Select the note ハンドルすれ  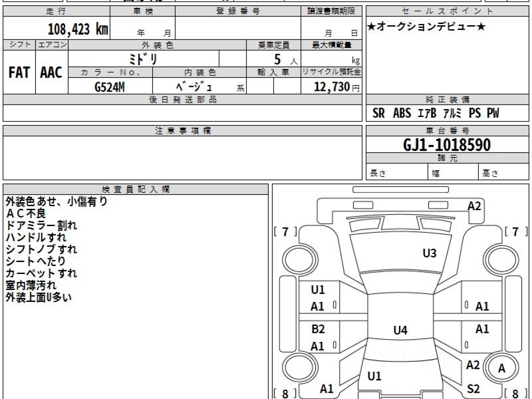(x=36, y=237)
